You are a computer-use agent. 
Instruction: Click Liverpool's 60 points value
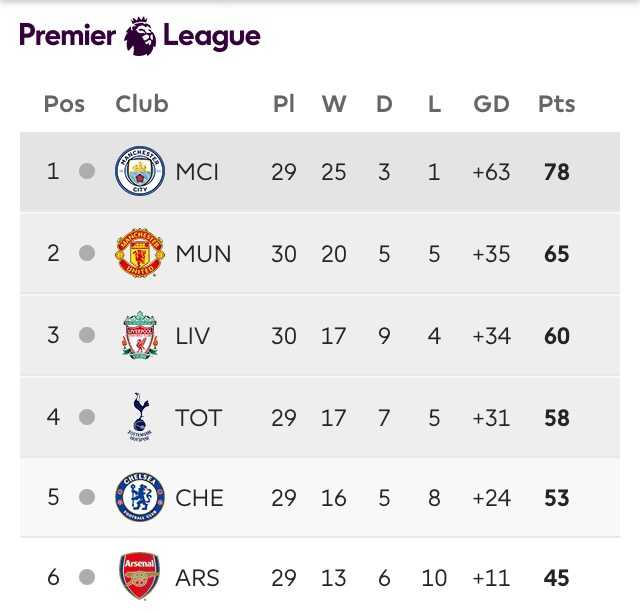(557, 336)
